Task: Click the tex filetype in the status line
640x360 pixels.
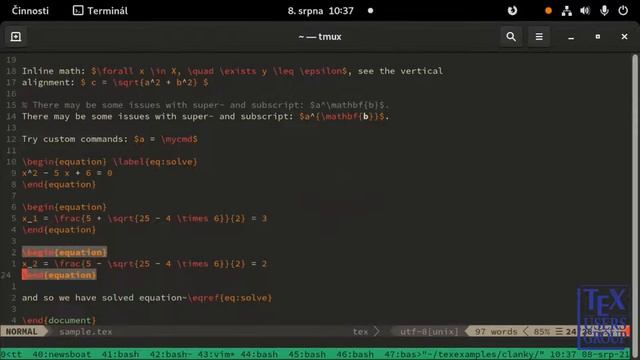Action: [360, 331]
